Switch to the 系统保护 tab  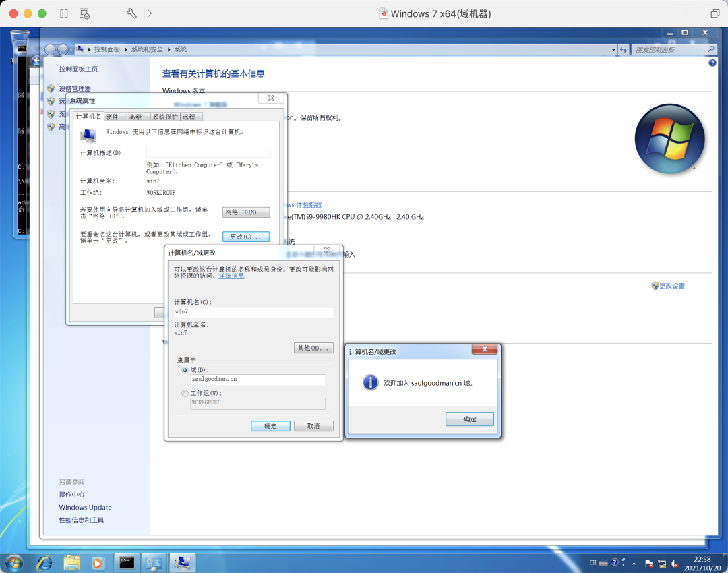coord(165,117)
